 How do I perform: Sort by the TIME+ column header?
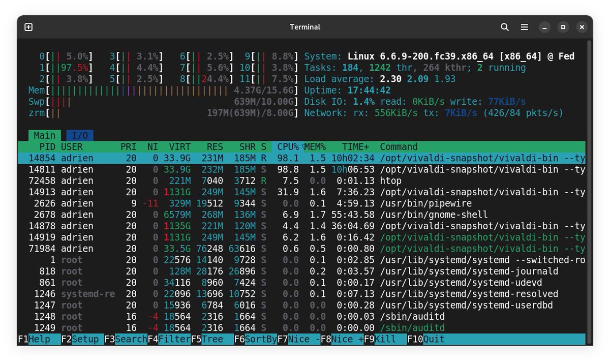[355, 147]
